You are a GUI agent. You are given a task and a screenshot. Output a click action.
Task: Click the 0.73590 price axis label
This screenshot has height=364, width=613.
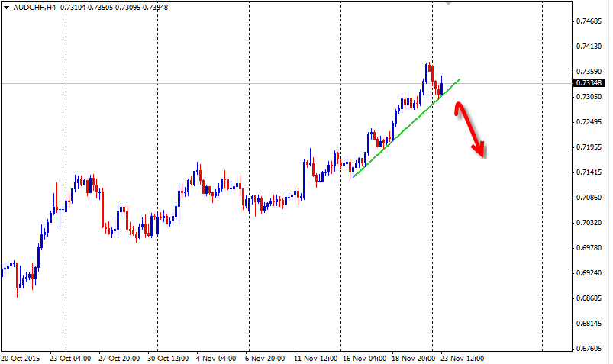pyautogui.click(x=589, y=72)
